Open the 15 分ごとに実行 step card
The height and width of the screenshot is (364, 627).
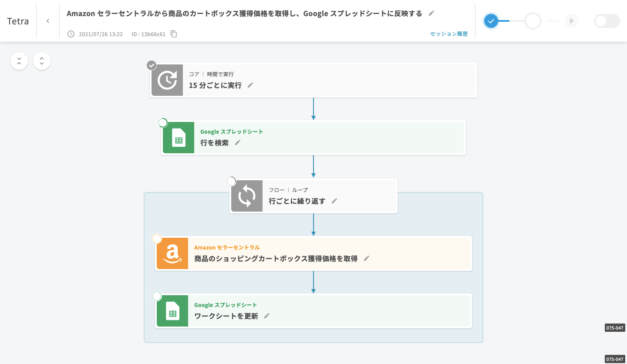313,80
